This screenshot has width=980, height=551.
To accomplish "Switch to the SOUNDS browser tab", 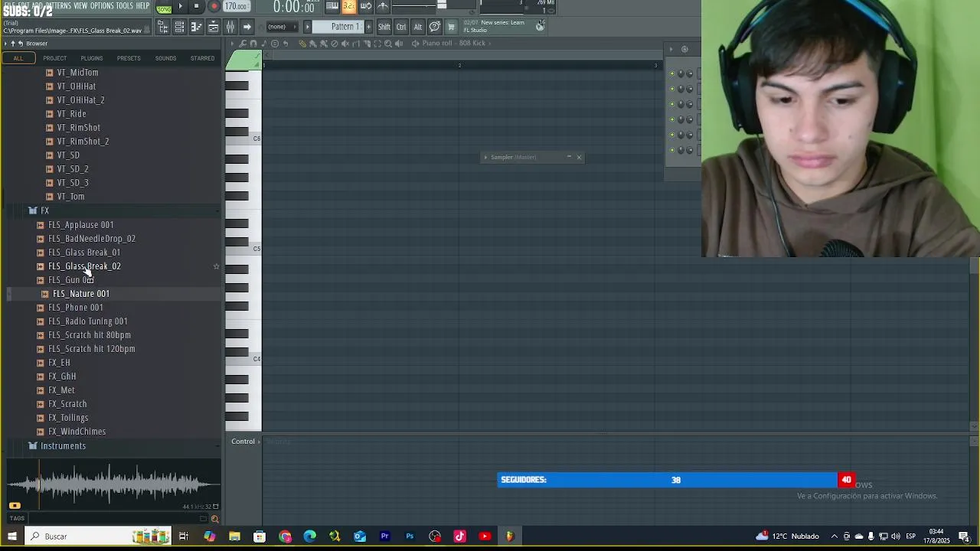I will click(x=165, y=58).
